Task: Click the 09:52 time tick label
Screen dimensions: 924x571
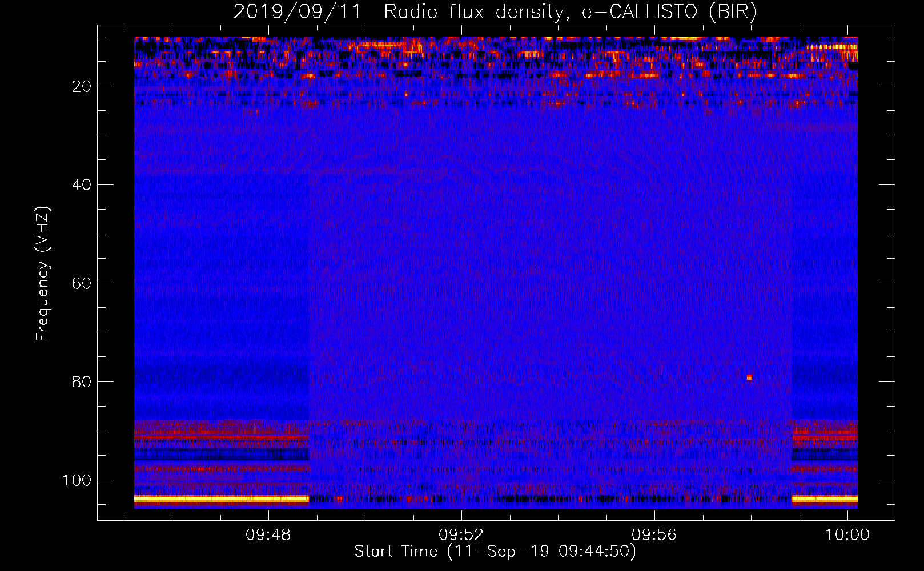Action: coord(461,535)
